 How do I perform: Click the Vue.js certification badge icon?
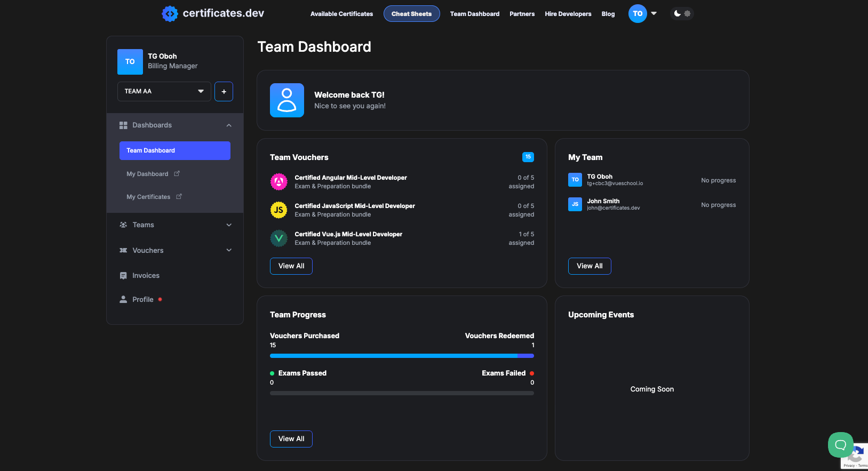tap(278, 238)
